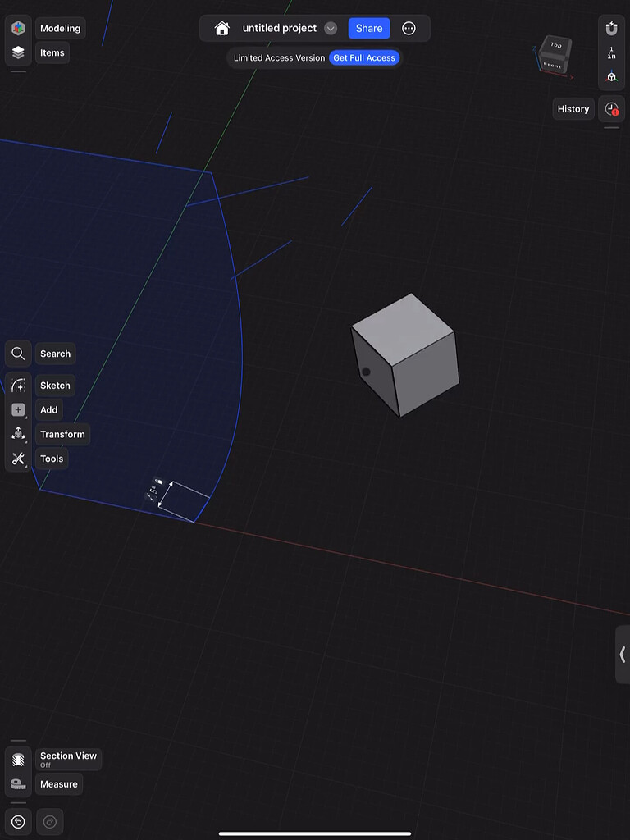
Task: Open the Transform tools icon
Action: point(18,434)
